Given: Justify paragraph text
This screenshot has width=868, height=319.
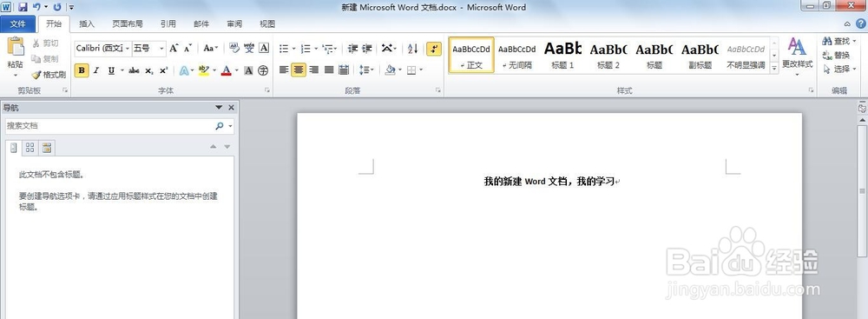Looking at the screenshot, I should (x=329, y=70).
